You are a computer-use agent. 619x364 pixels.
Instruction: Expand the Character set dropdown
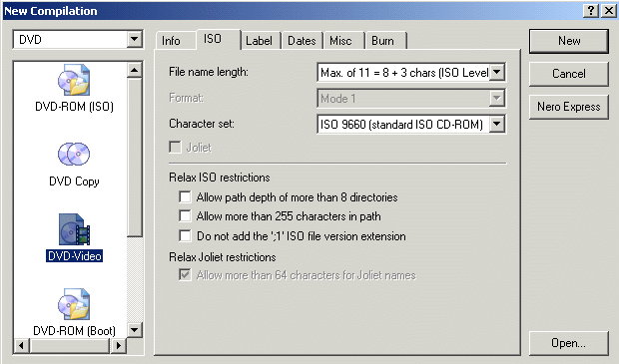497,125
